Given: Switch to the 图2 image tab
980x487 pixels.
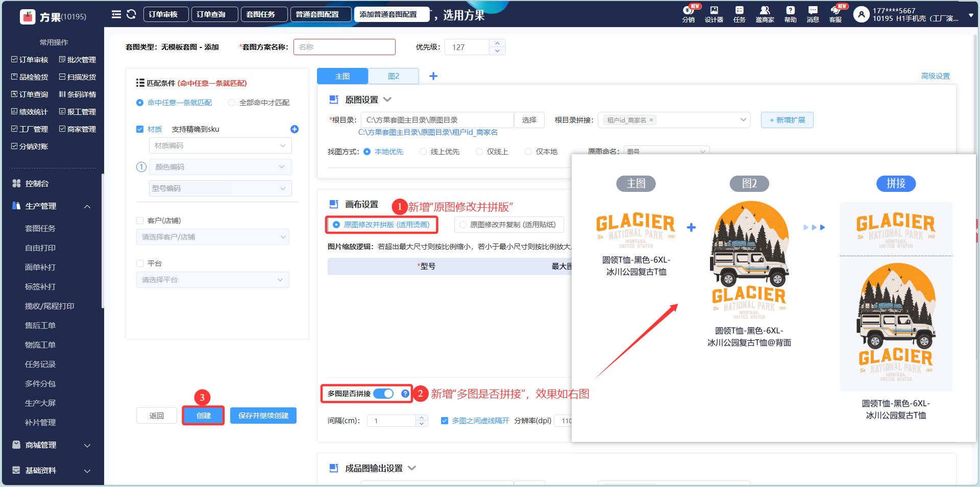Looking at the screenshot, I should click(394, 76).
